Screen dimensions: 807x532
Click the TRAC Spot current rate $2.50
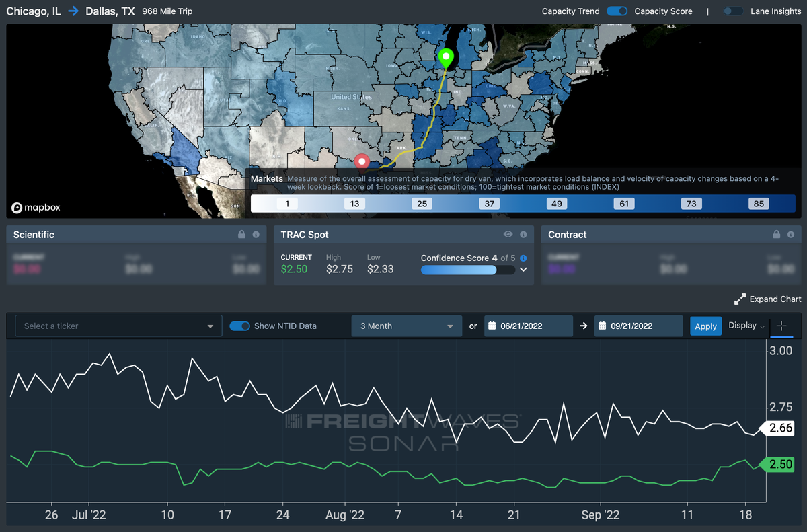point(294,269)
